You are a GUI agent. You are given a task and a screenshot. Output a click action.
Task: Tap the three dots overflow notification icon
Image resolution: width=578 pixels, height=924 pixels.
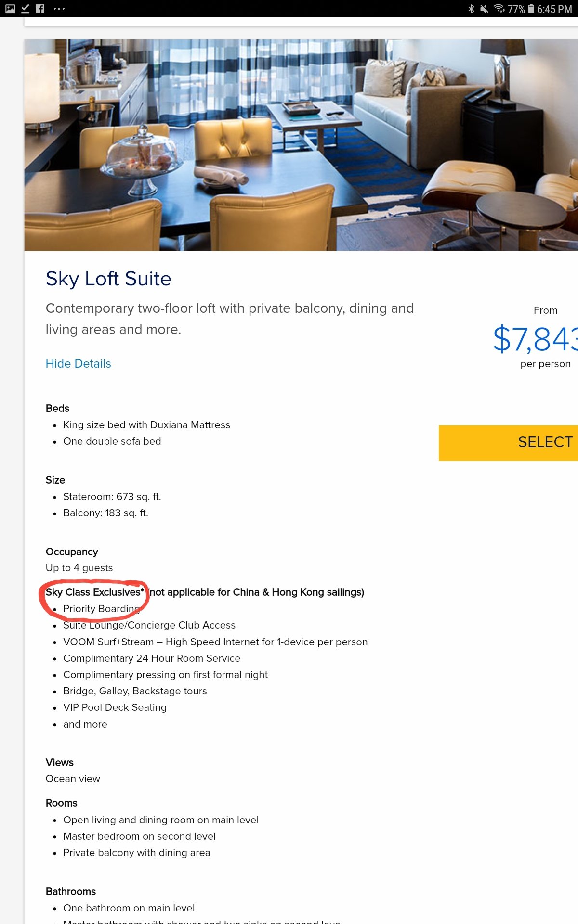[59, 9]
